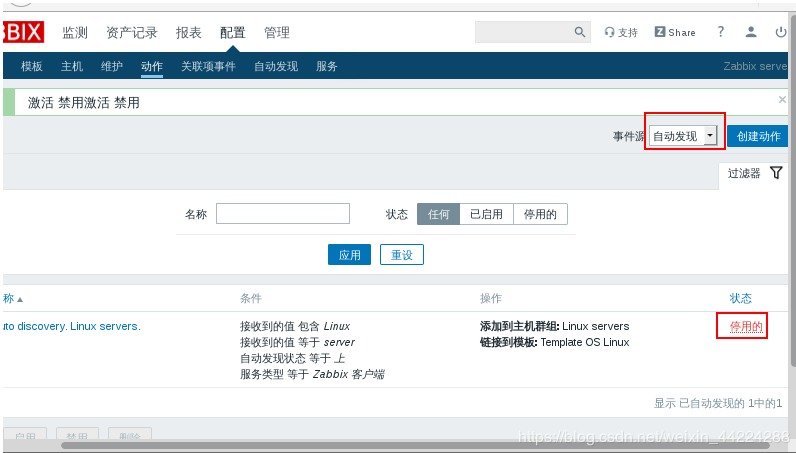The image size is (796, 453).
Task: Click '服务类型 等于 Zabbix 客户端' condition
Action: 312,374
